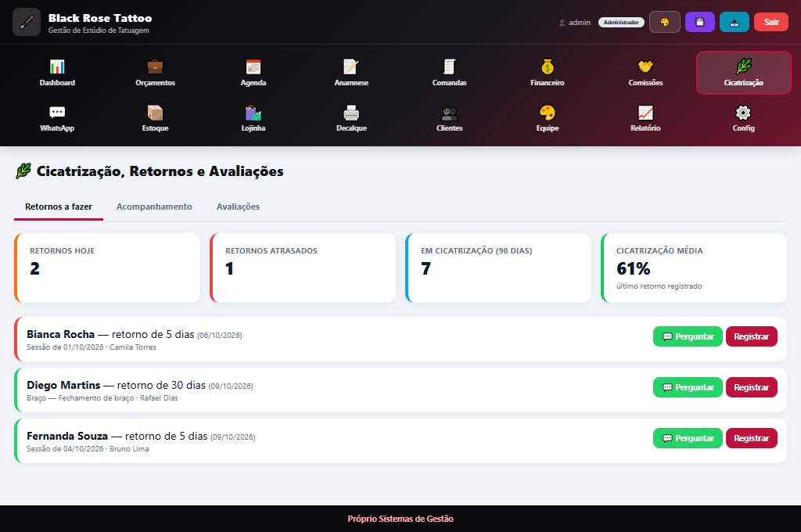Open the Clientes section
The image size is (801, 532).
click(450, 119)
